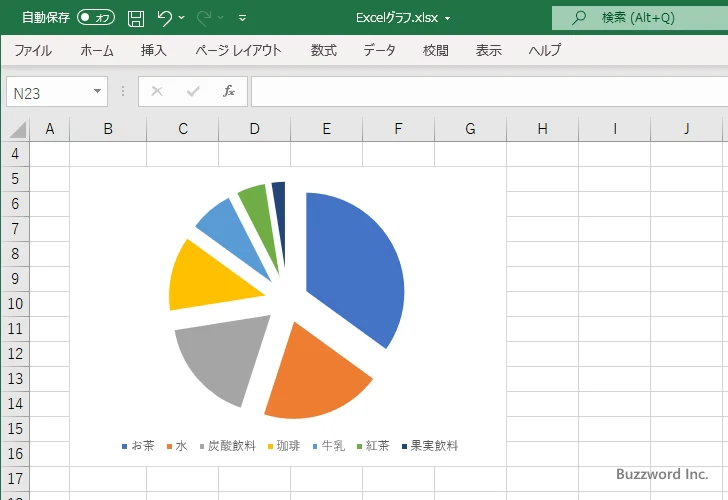
Task: Switch to the データ tab
Action: (379, 50)
